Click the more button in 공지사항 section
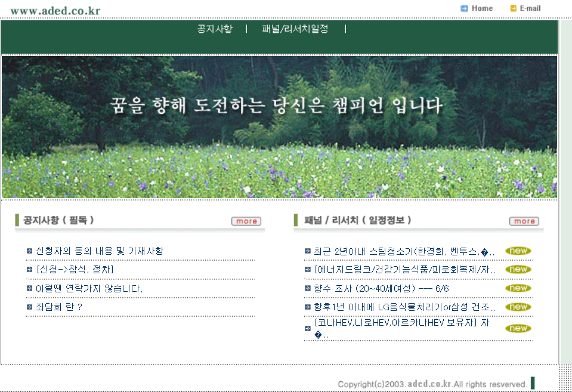 246,221
